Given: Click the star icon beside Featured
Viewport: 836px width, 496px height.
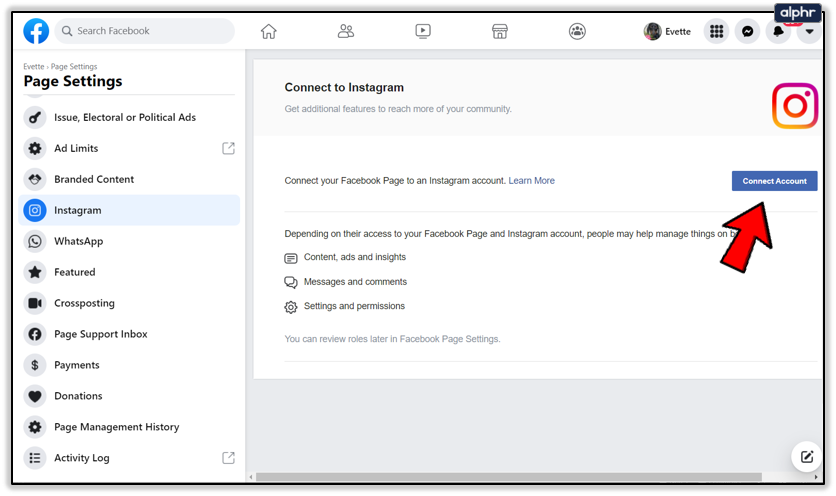Looking at the screenshot, I should 35,272.
